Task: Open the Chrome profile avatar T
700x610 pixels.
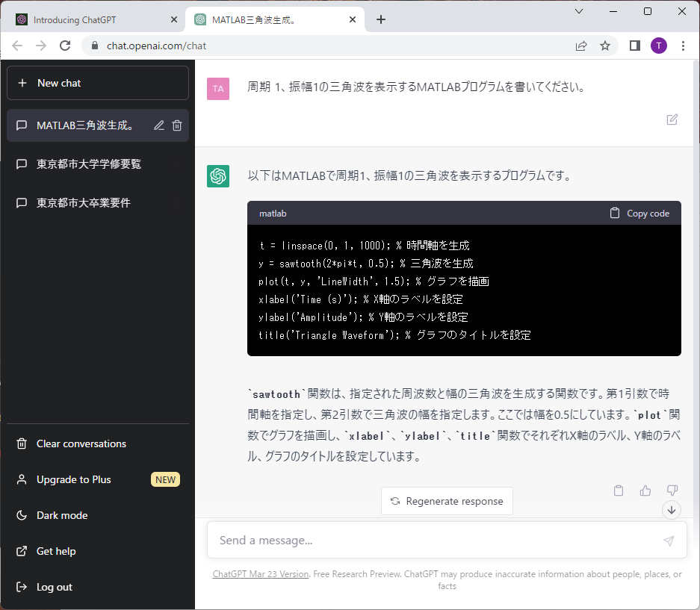Action: (x=659, y=46)
